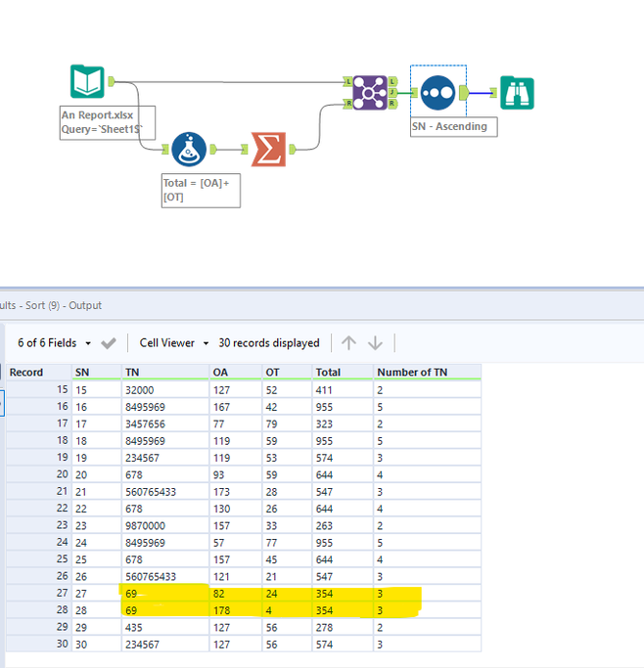Click record number 15 row header

point(38,390)
